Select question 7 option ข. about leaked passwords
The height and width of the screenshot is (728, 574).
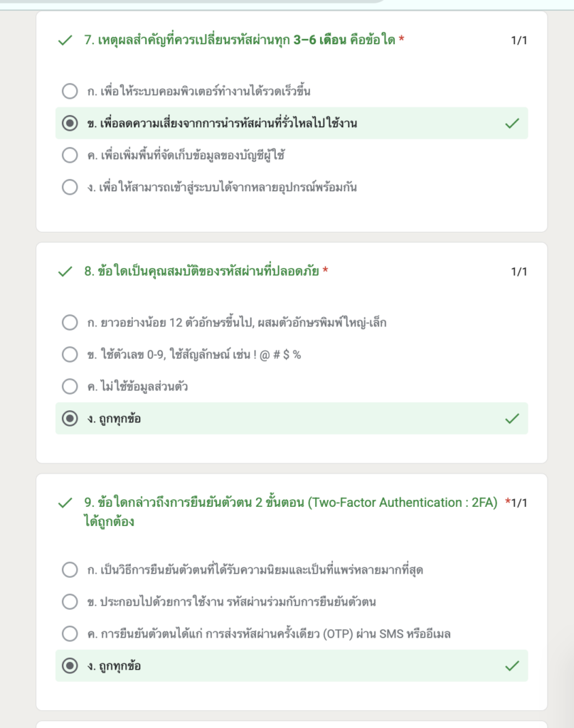point(70,123)
